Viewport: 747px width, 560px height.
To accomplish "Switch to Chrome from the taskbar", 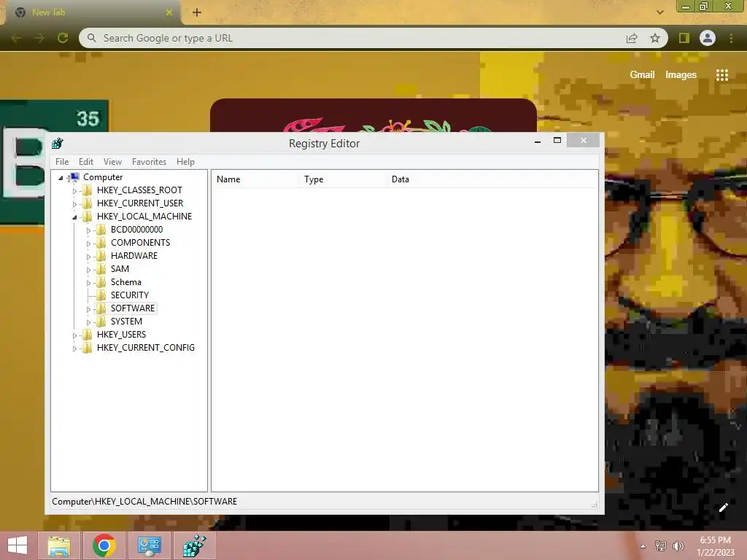I will [x=104, y=545].
